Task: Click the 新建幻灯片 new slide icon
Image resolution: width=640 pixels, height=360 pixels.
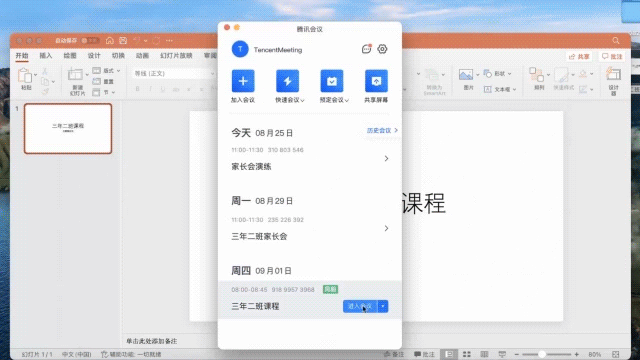Action: (x=75, y=75)
